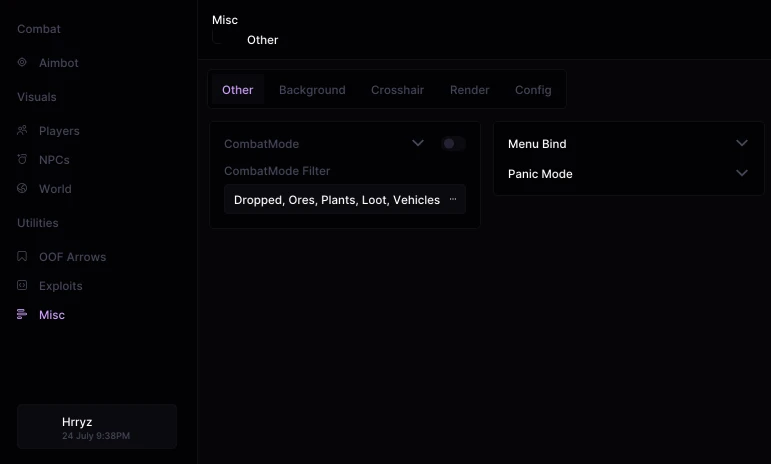Click the ellipsis icon in CombatMode Filter

click(x=453, y=199)
